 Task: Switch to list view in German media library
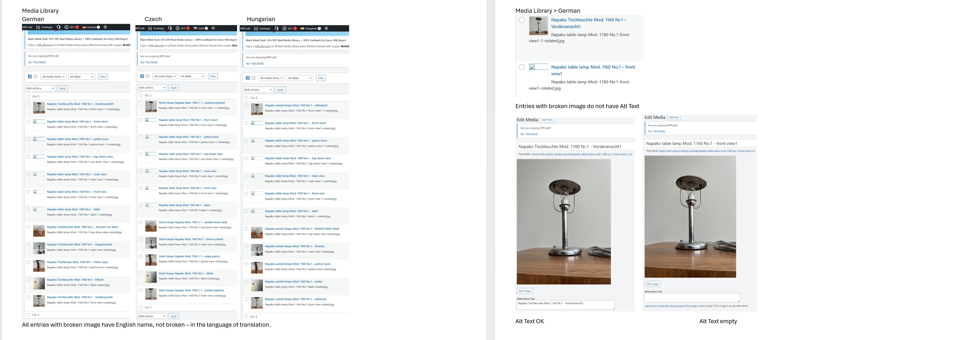pos(30,77)
